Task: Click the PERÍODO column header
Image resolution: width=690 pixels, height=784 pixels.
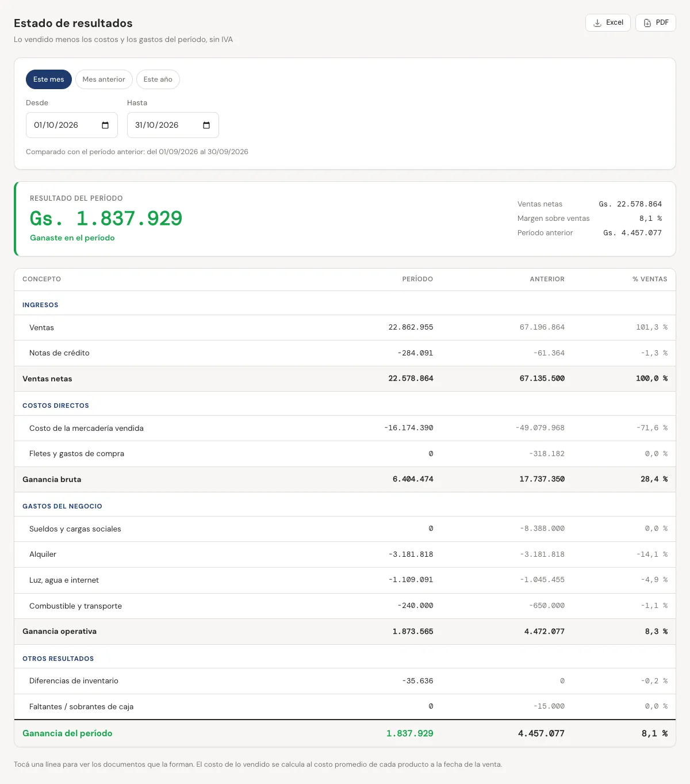Action: point(417,279)
